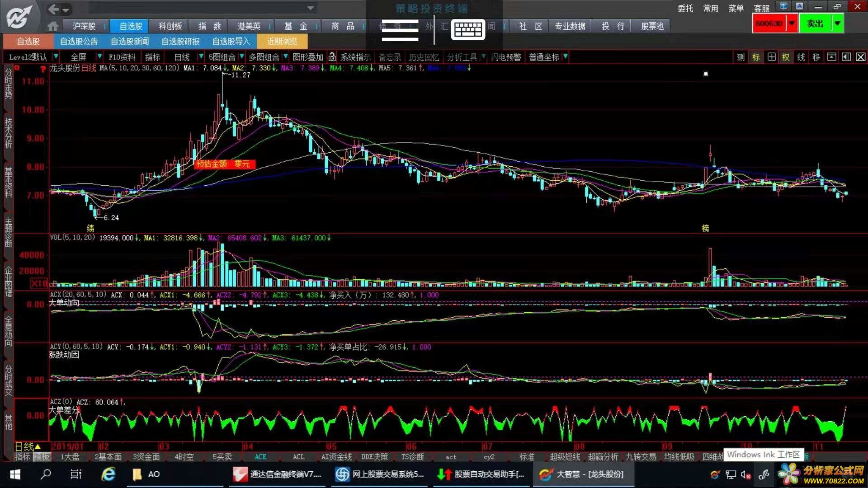
Task: Expand the address bar history dropdown
Action: click(311, 8)
